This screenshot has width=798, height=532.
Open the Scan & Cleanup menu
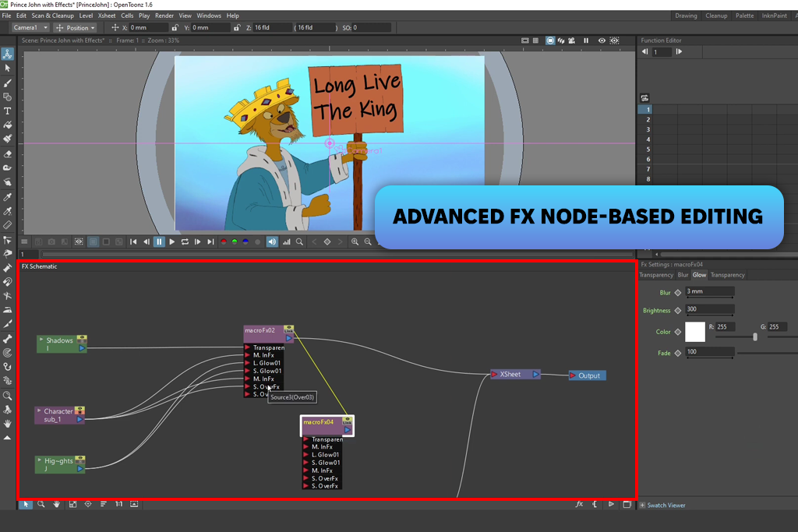(52, 16)
